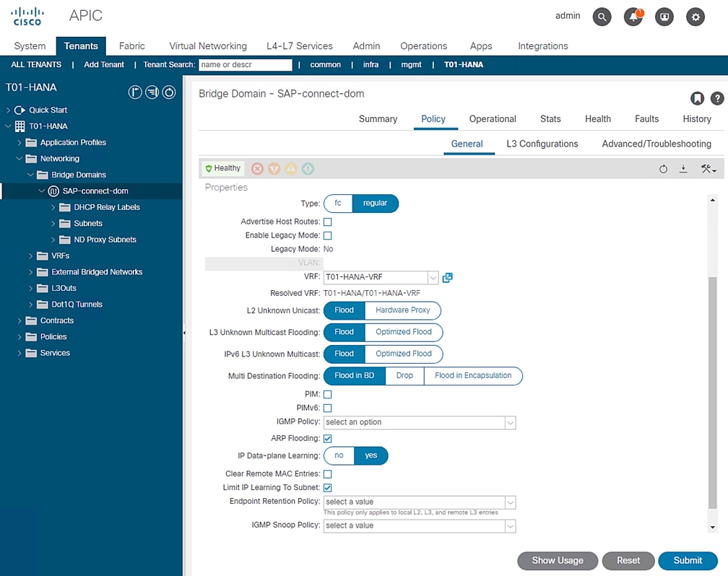Tick Clear Remote MAC Entries checkbox
728x576 pixels.
coord(327,474)
